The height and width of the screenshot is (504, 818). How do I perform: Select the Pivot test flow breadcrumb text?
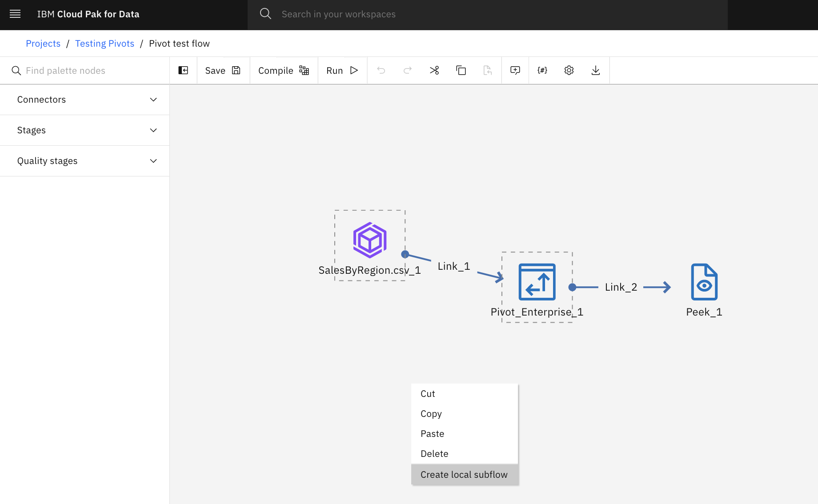[x=179, y=44]
